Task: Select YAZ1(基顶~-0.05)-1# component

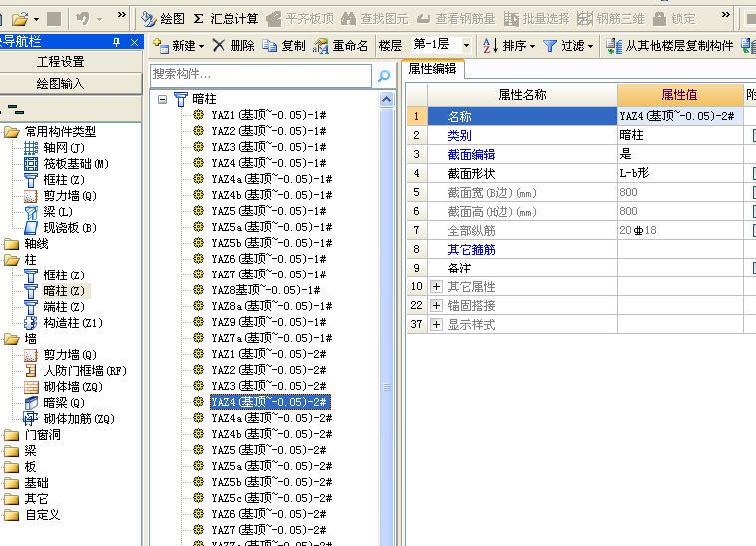Action: point(269,115)
